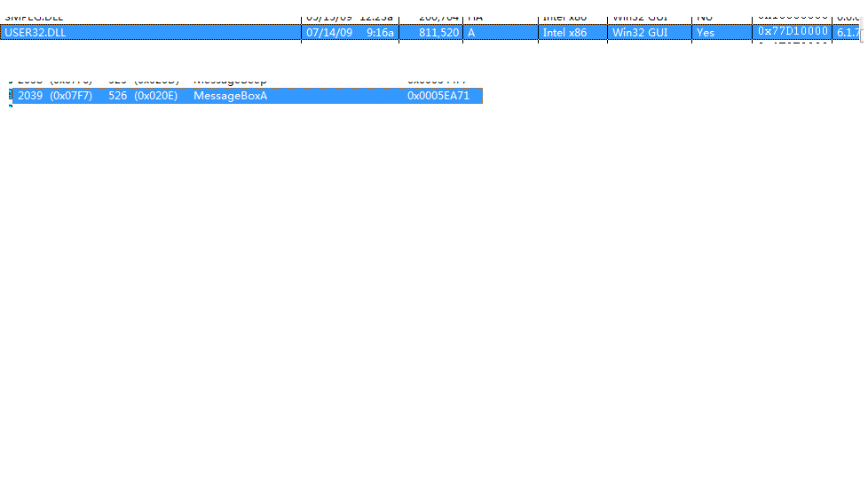Screen dimensions: 868x495
Task: Click the base address 0x77D10000
Action: 793,32
